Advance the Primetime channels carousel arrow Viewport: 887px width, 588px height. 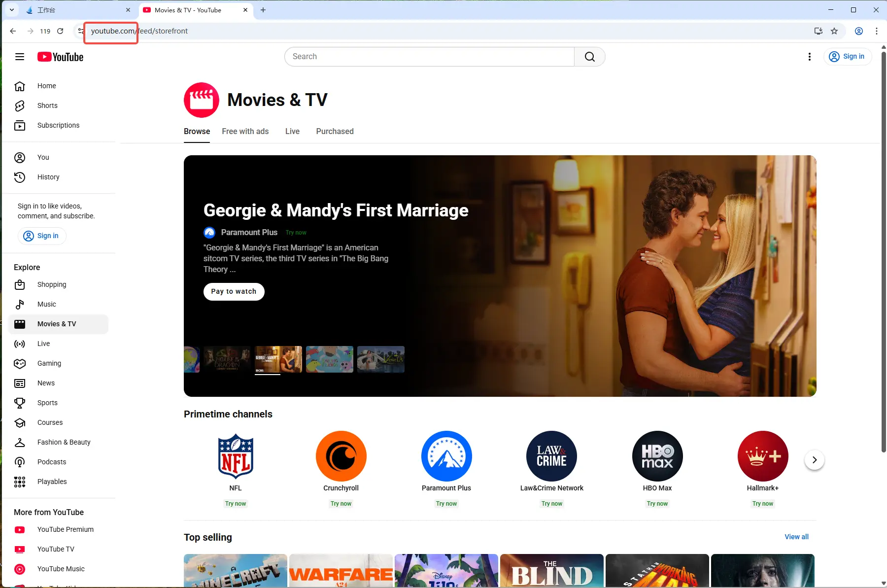[x=814, y=459]
